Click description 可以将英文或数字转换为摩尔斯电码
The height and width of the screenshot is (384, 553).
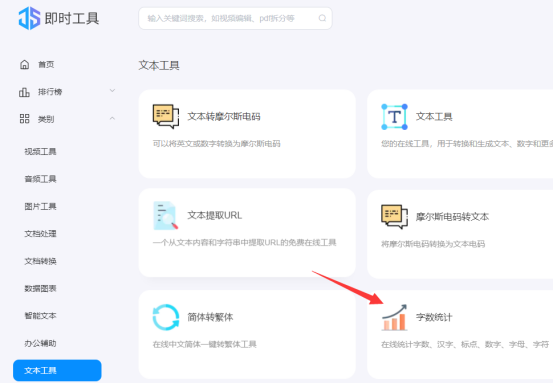(216, 144)
